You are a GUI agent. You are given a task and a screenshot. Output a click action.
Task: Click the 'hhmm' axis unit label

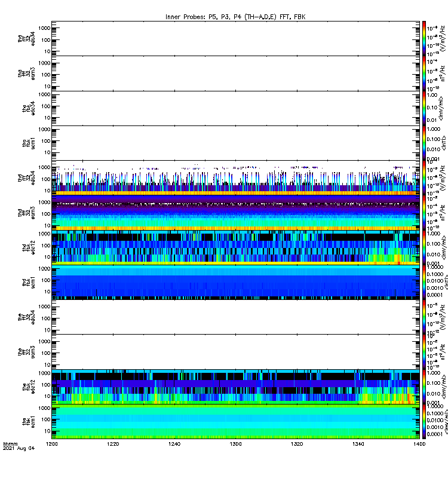coord(10,444)
